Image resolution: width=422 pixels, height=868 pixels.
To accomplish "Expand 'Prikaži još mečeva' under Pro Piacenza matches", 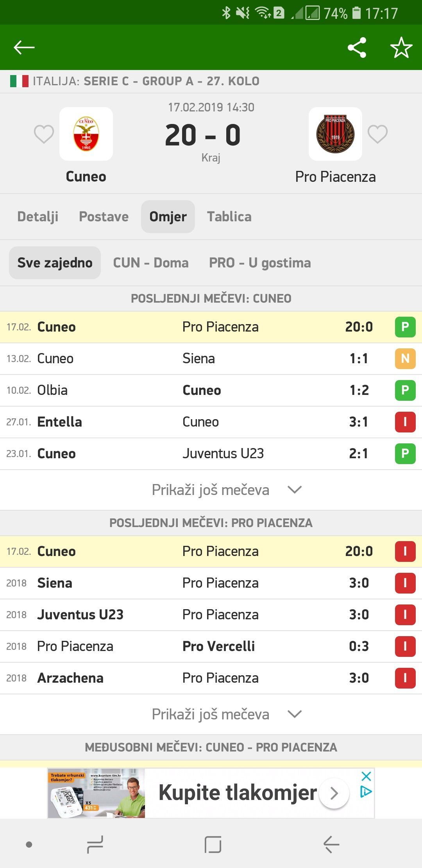I will click(x=226, y=714).
